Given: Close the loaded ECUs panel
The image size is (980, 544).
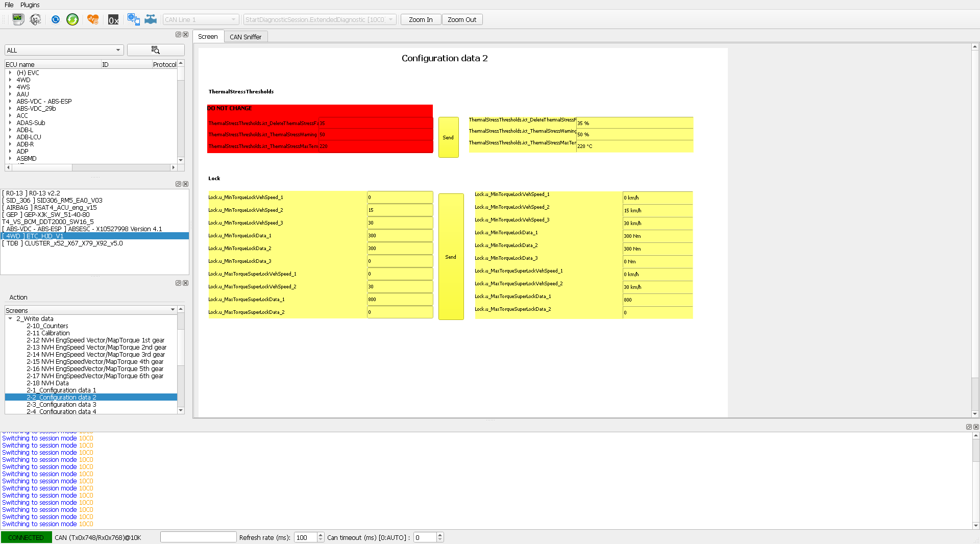Looking at the screenshot, I should [186, 184].
